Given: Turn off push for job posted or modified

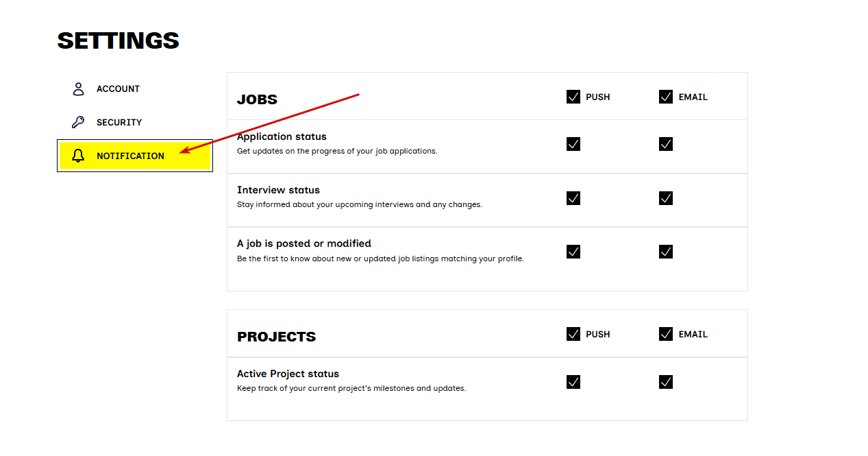Looking at the screenshot, I should tap(573, 252).
